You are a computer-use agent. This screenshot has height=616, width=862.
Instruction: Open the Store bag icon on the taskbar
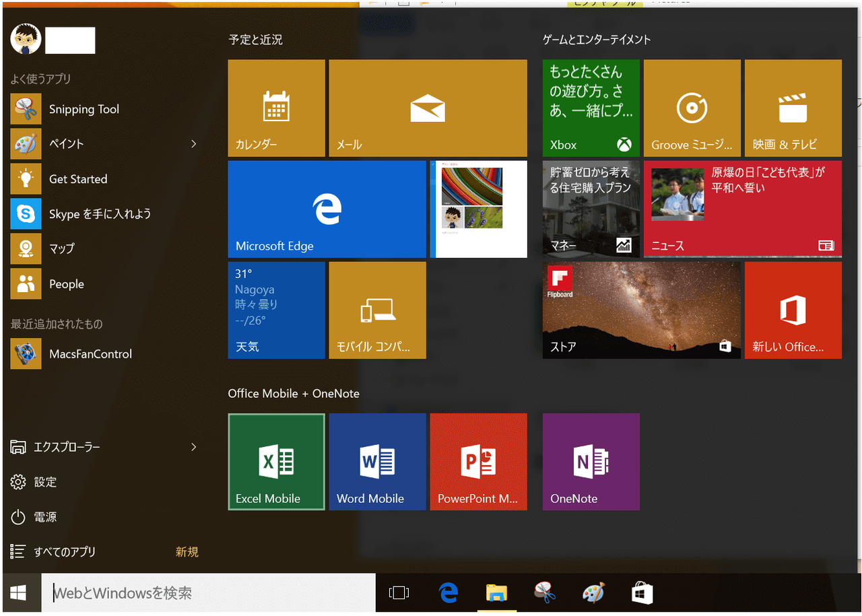click(642, 593)
